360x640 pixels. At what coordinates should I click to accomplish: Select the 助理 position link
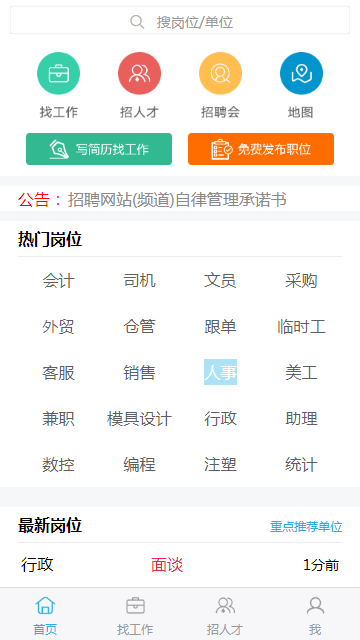point(301,419)
